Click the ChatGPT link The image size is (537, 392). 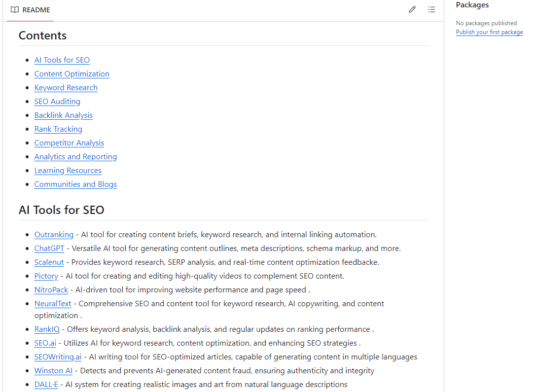49,248
